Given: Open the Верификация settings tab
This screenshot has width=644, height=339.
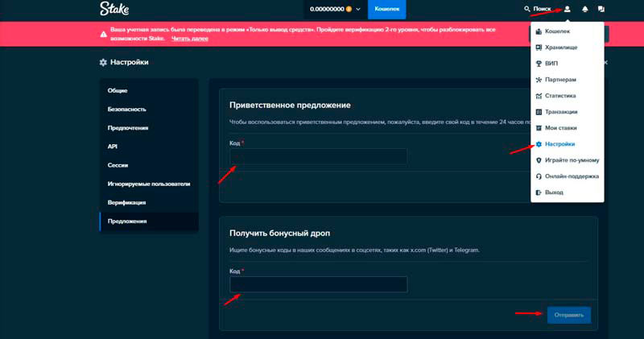Looking at the screenshot, I should 127,202.
